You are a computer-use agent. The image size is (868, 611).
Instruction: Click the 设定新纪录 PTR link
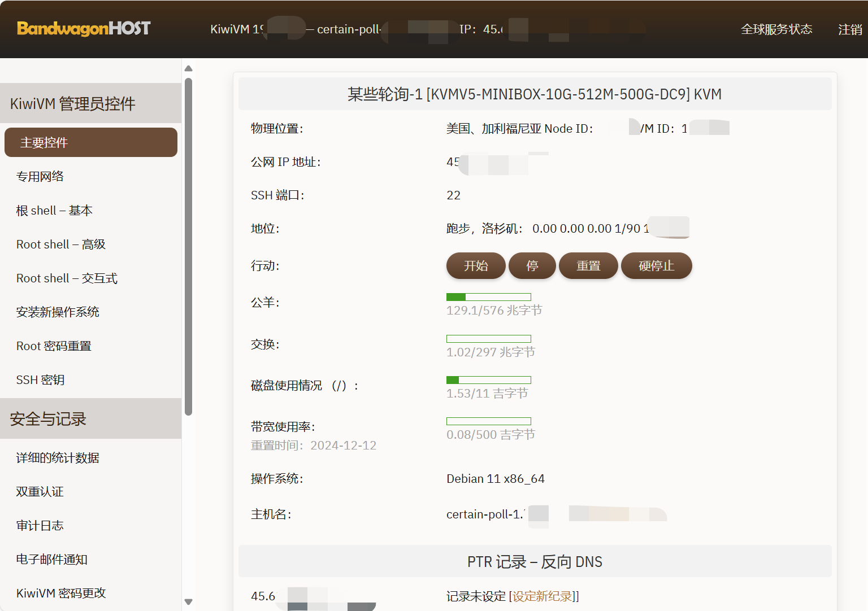point(542,596)
